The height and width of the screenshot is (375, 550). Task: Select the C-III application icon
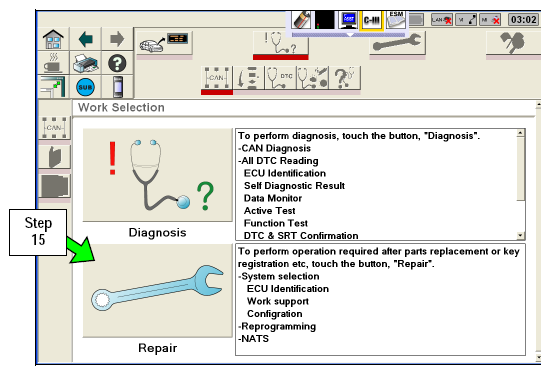click(x=372, y=20)
